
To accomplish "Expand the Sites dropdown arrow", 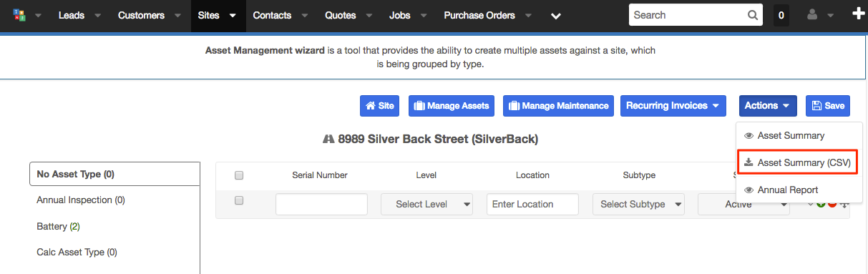I will [x=233, y=16].
